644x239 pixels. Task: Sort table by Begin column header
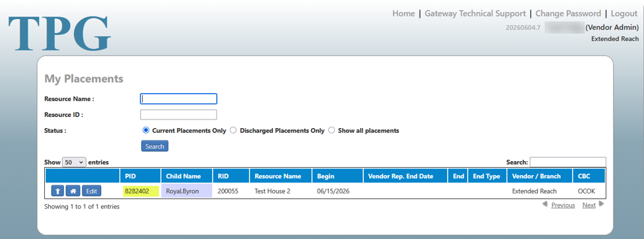338,176
